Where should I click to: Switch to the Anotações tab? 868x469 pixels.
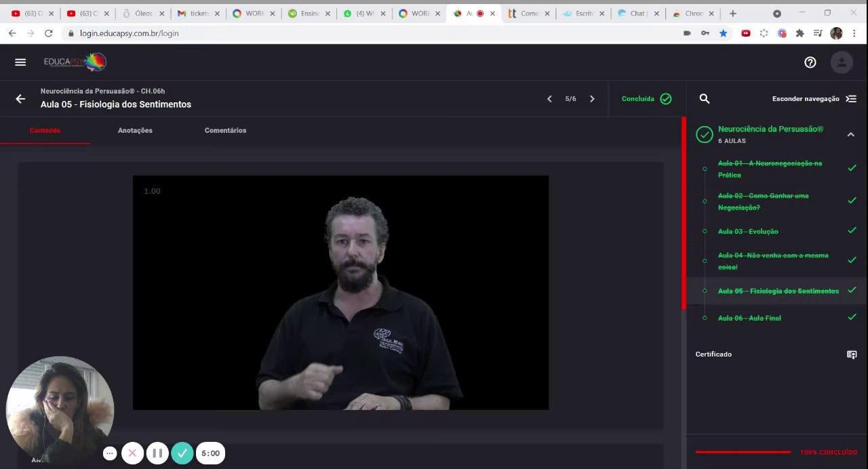point(135,130)
